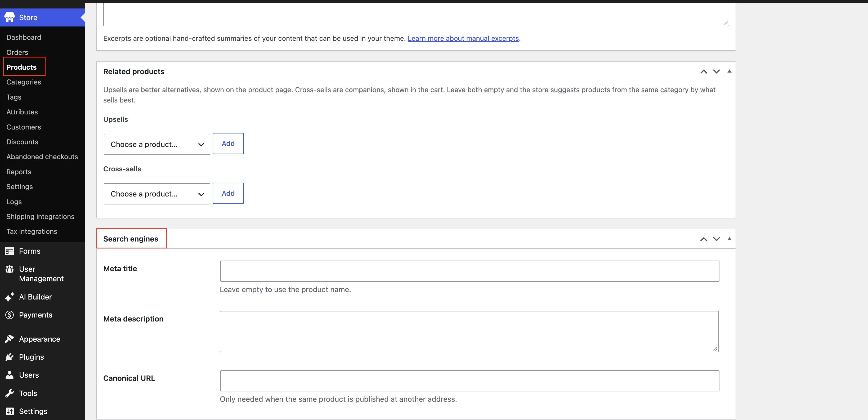Image resolution: width=868 pixels, height=420 pixels.
Task: Click the AI Builder sparkle icon
Action: point(10,297)
